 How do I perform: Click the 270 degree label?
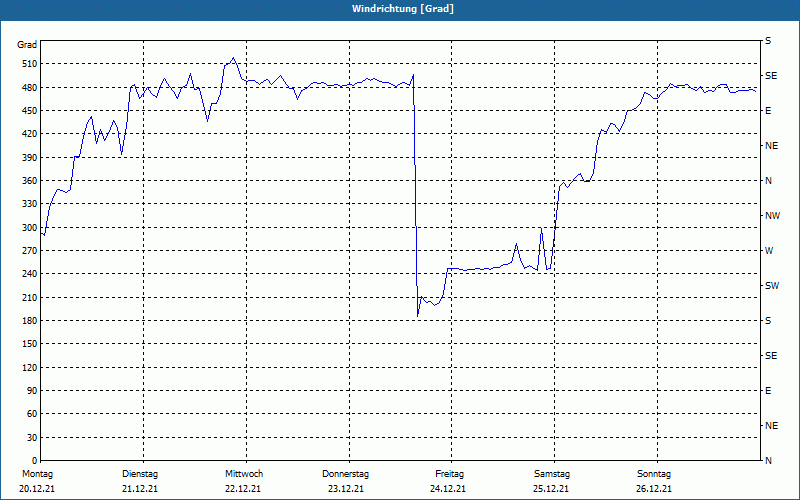(x=29, y=251)
